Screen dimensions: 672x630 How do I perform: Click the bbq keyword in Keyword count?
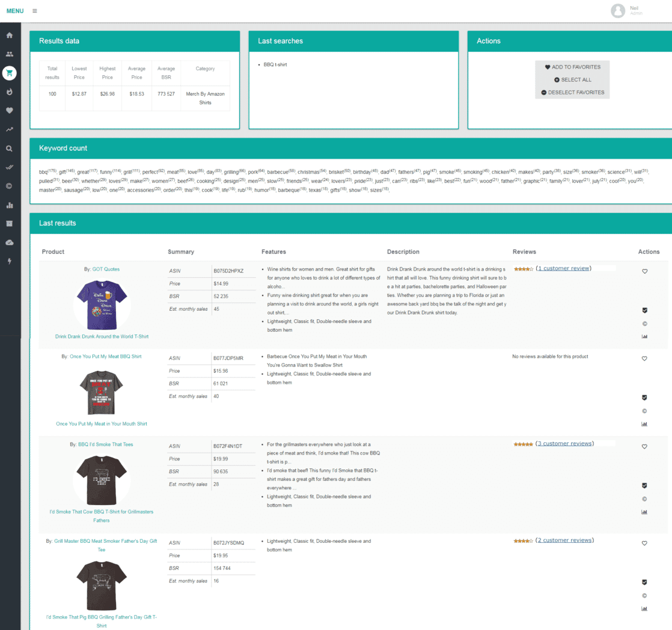[43, 173]
